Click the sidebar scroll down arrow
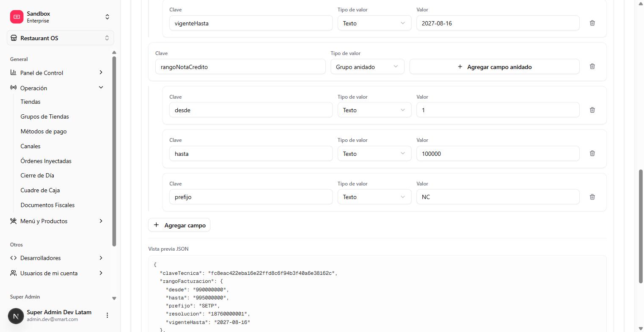 coord(114,298)
